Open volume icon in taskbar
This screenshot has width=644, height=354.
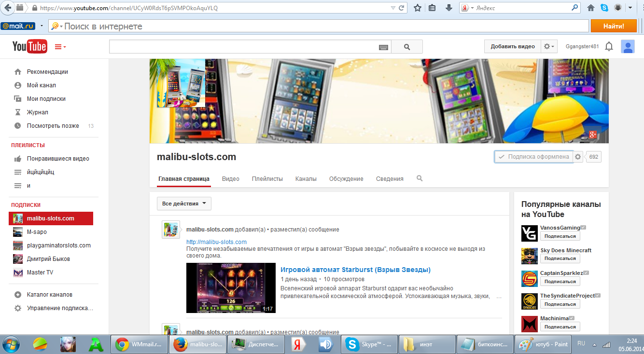coord(326,345)
